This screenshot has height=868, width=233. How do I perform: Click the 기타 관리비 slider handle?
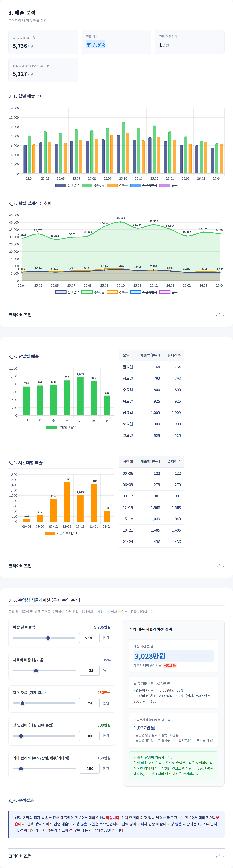click(x=21, y=769)
